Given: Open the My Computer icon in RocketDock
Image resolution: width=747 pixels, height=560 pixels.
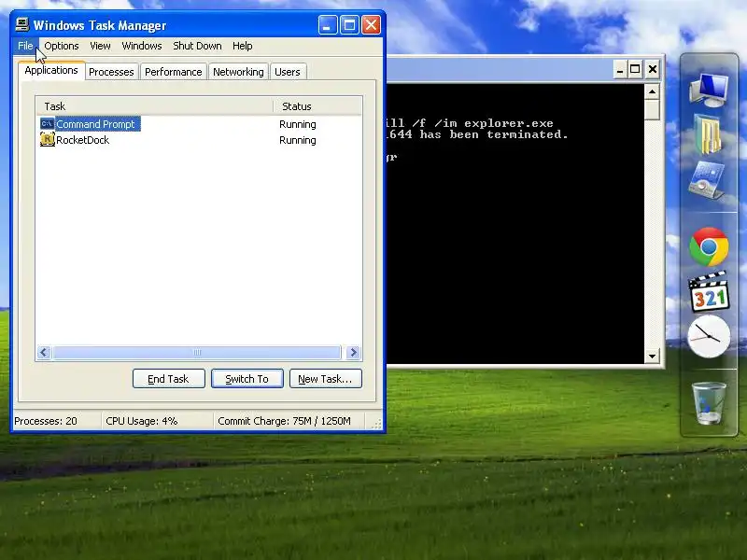Looking at the screenshot, I should tap(709, 90).
